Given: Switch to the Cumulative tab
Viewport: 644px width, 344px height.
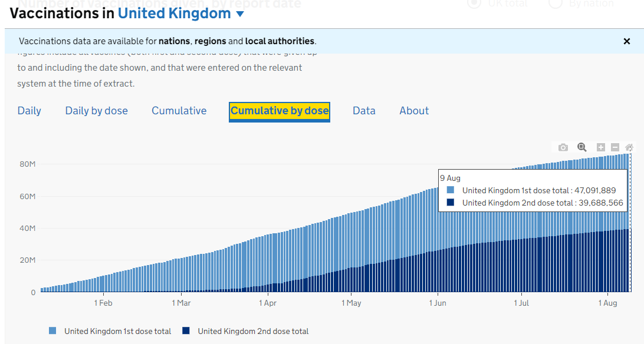Looking at the screenshot, I should pyautogui.click(x=179, y=111).
